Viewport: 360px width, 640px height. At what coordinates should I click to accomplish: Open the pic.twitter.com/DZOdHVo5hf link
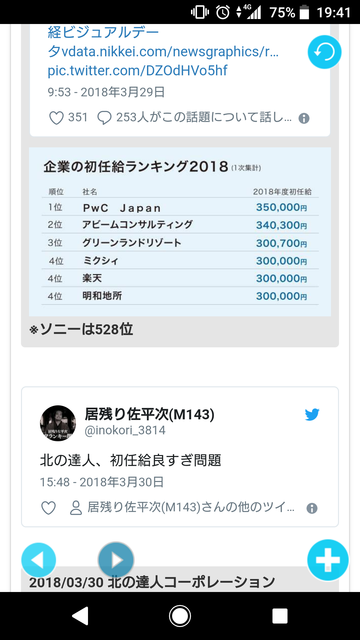(x=138, y=71)
